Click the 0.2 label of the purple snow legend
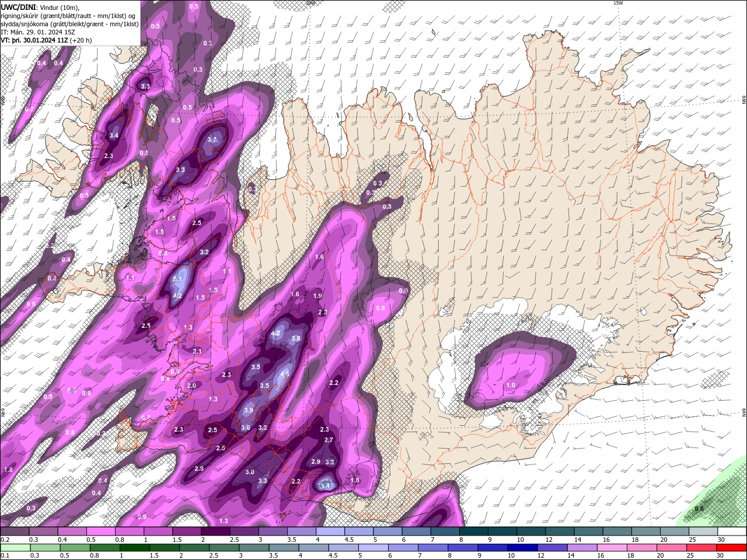Viewport: 747px width, 560px height. point(4,540)
